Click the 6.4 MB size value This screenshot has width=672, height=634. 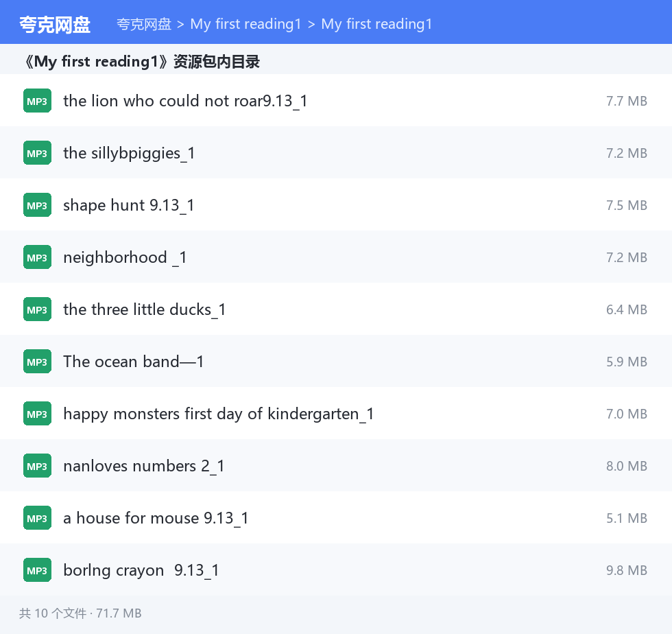point(627,309)
